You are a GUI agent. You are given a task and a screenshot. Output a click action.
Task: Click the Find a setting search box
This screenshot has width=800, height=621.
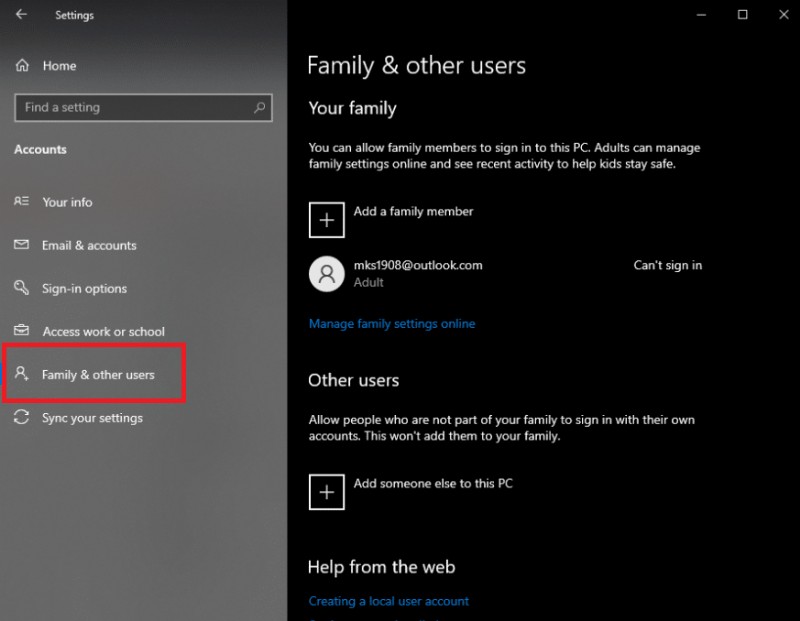[135, 107]
